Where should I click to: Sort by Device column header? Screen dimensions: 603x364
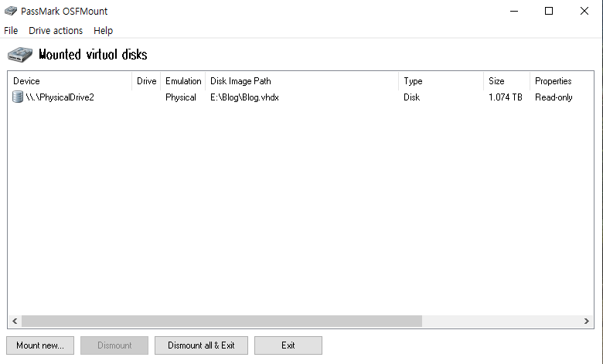(x=70, y=81)
